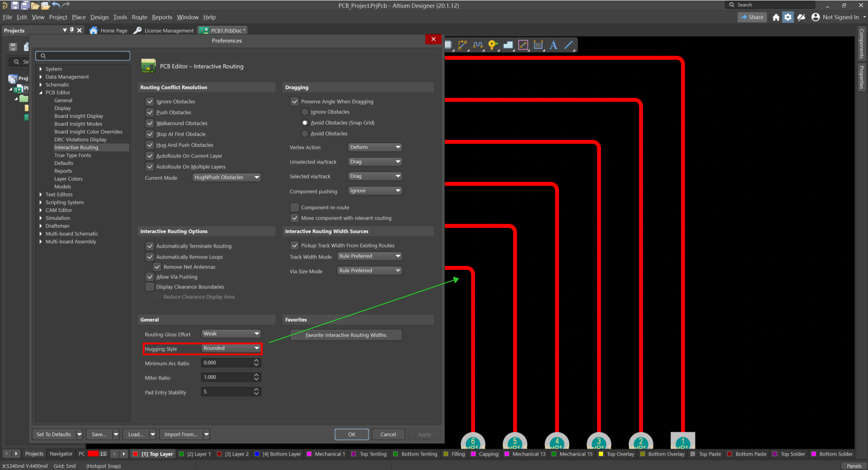
Task: Click the place string text tool
Action: pos(553,45)
